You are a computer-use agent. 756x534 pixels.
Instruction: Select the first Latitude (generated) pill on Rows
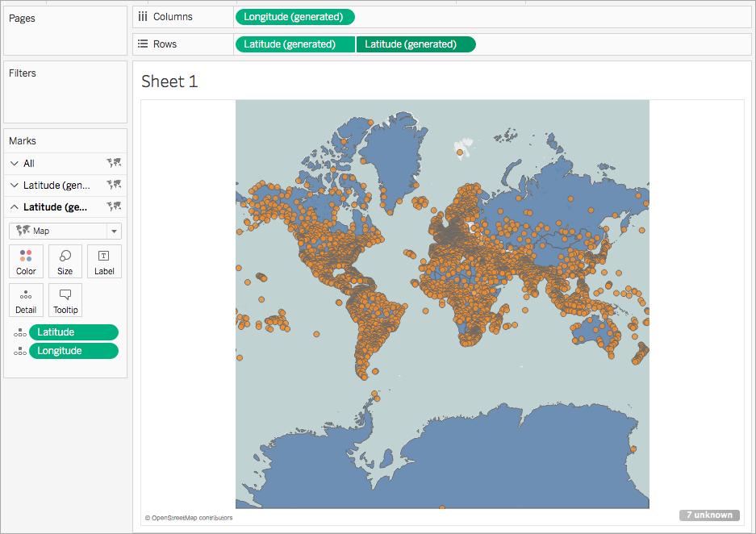tap(295, 44)
